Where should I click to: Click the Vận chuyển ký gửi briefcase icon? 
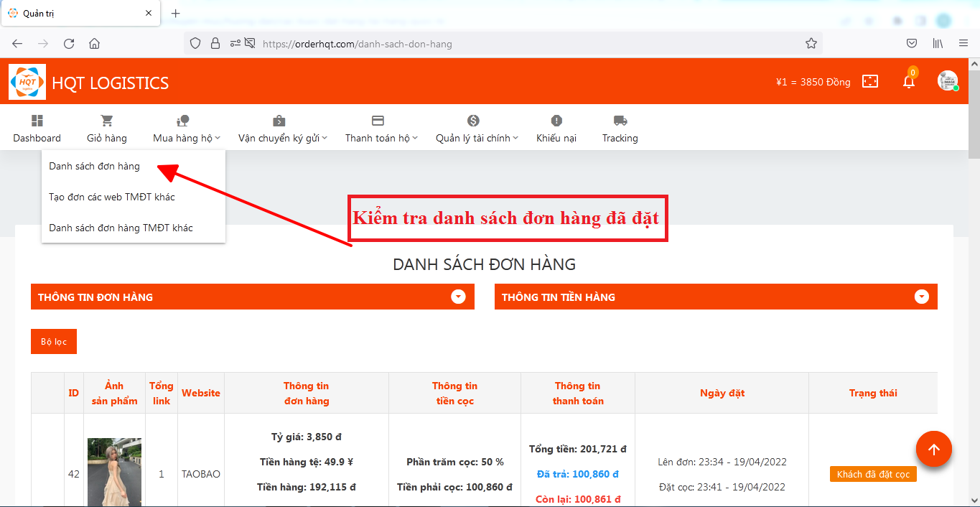tap(279, 121)
